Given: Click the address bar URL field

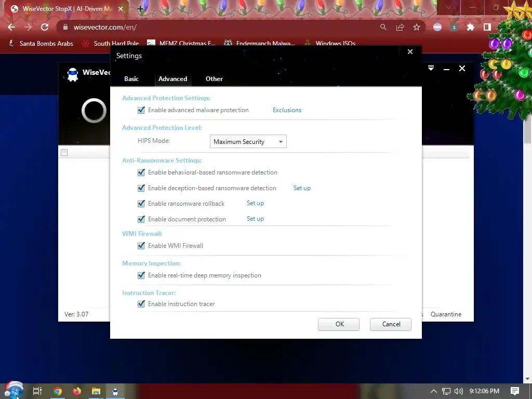Looking at the screenshot, I should [217, 27].
